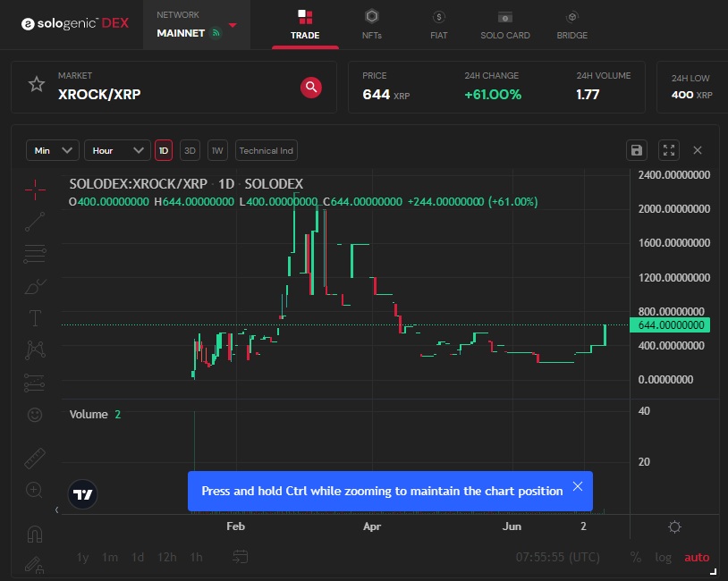Toggle the magnet mode tool
The height and width of the screenshot is (581, 728).
(x=35, y=534)
